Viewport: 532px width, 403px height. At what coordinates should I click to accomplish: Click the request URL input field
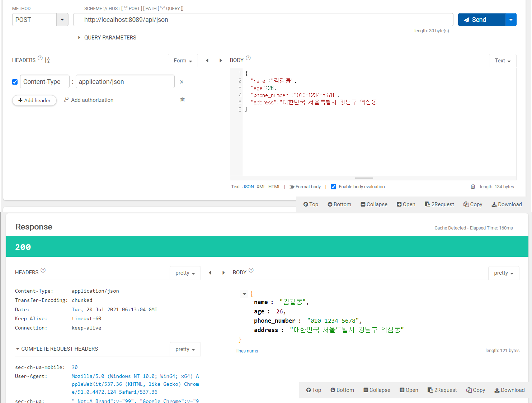263,20
